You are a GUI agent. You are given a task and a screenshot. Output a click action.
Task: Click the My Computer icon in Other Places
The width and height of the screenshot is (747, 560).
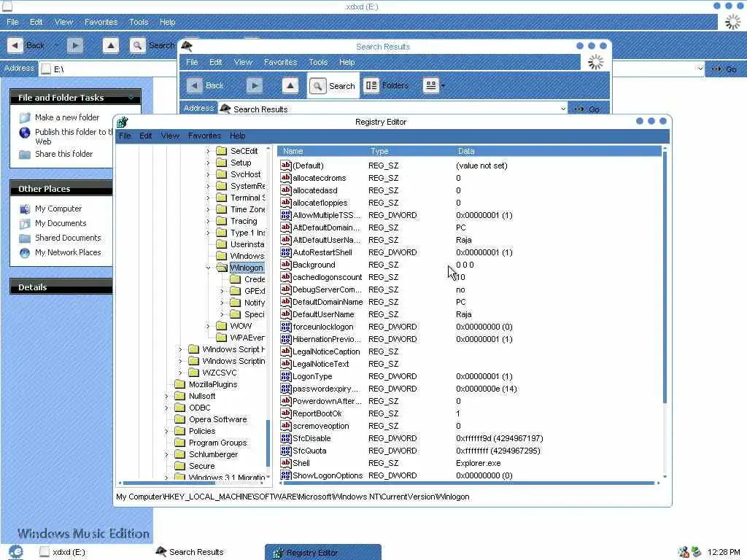(25, 209)
